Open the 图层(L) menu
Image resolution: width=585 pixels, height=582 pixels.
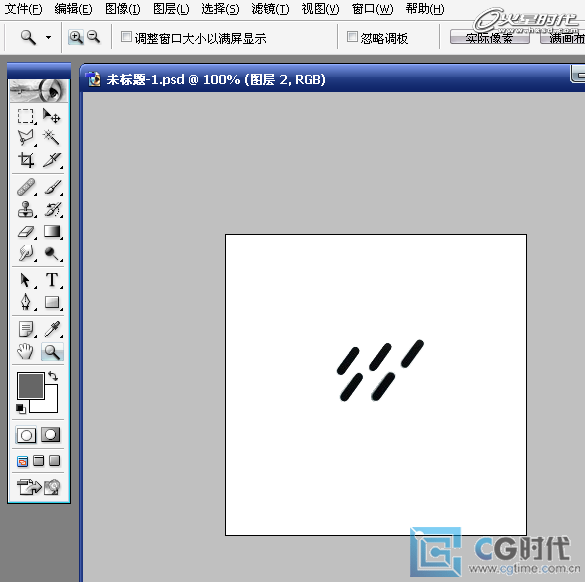coord(171,9)
